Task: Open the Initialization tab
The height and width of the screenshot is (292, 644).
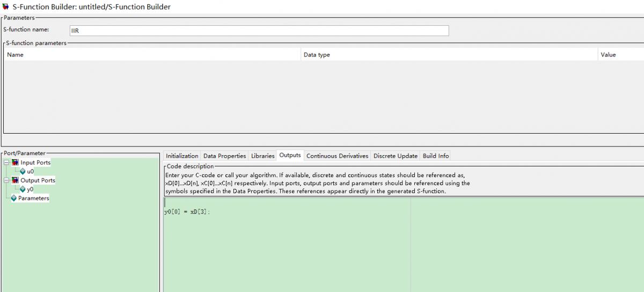Action: click(x=182, y=156)
